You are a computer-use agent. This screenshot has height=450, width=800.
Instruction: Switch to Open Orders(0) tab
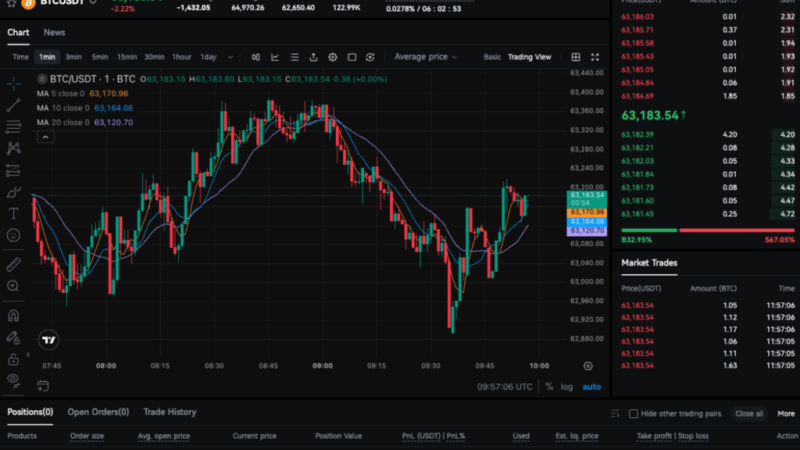click(x=98, y=412)
